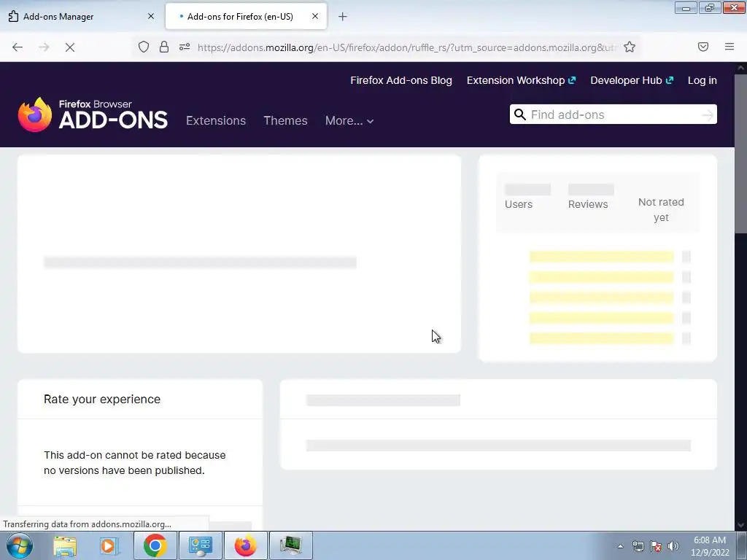The image size is (747, 560).
Task: Click the Rate your experience heading
Action: [102, 399]
